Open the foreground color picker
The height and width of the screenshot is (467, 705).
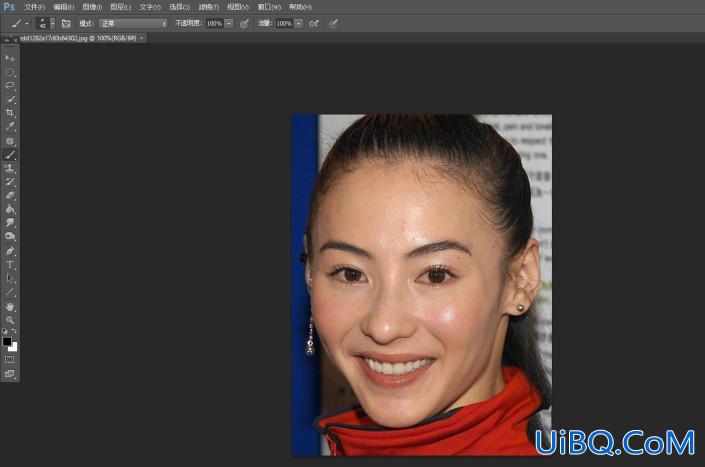(6, 341)
